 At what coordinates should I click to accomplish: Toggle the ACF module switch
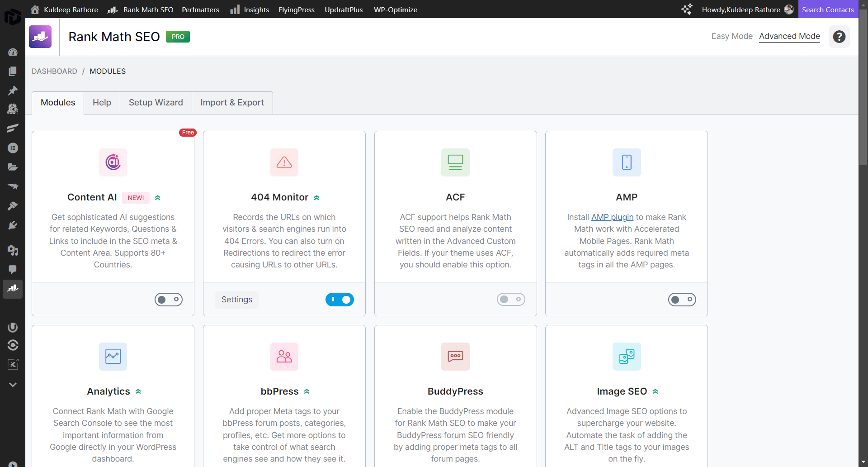(511, 300)
